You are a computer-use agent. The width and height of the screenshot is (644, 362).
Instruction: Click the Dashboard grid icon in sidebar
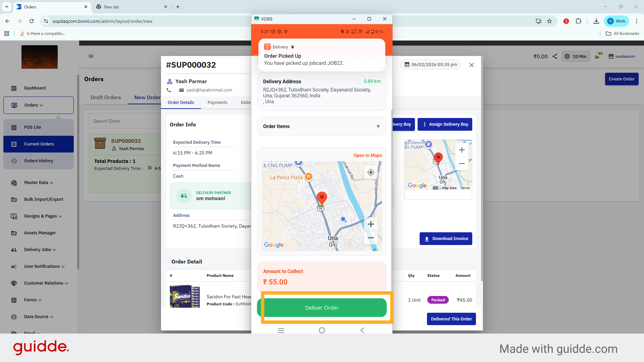coord(14,88)
